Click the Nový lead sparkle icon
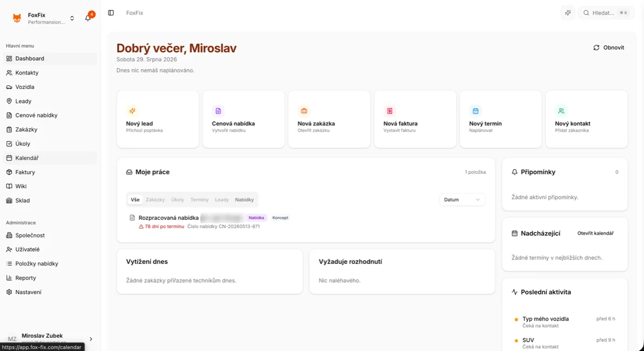 (x=132, y=111)
